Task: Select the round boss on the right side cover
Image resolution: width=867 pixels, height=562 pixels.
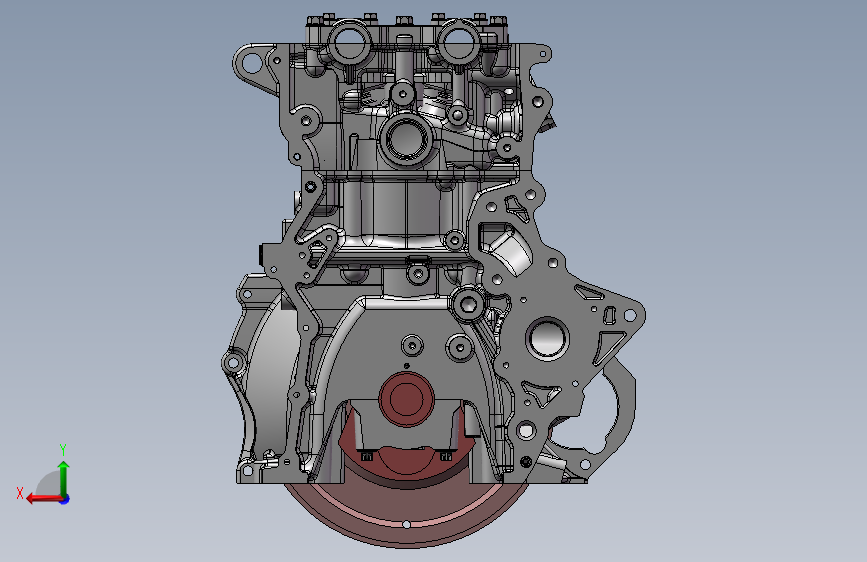Action: tap(547, 338)
